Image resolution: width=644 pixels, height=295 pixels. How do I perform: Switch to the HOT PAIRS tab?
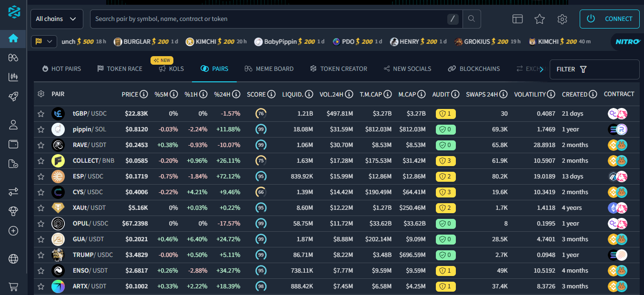pos(61,69)
